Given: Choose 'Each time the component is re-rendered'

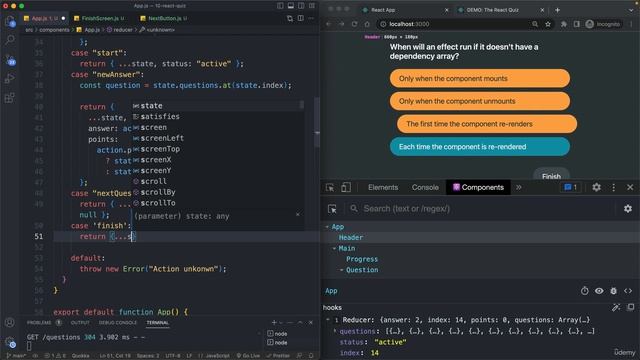Looking at the screenshot, I should coord(480,147).
